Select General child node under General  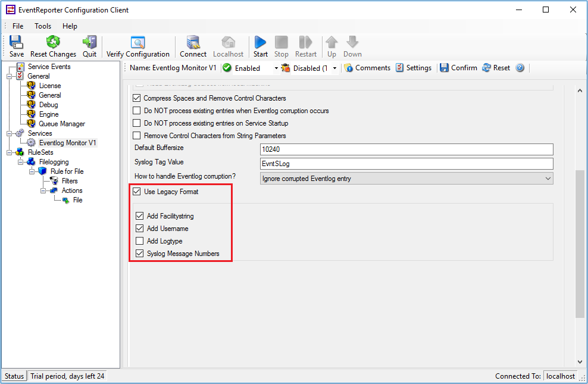point(50,95)
